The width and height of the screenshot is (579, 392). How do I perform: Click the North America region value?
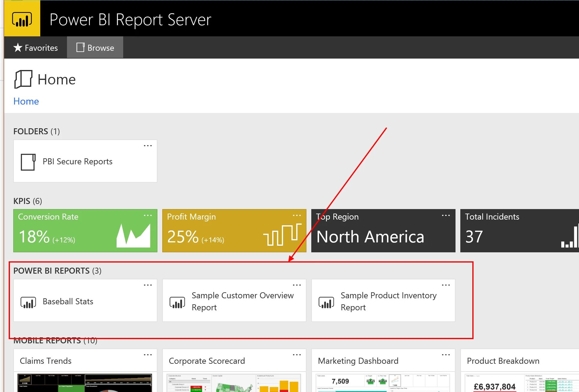[x=370, y=237]
